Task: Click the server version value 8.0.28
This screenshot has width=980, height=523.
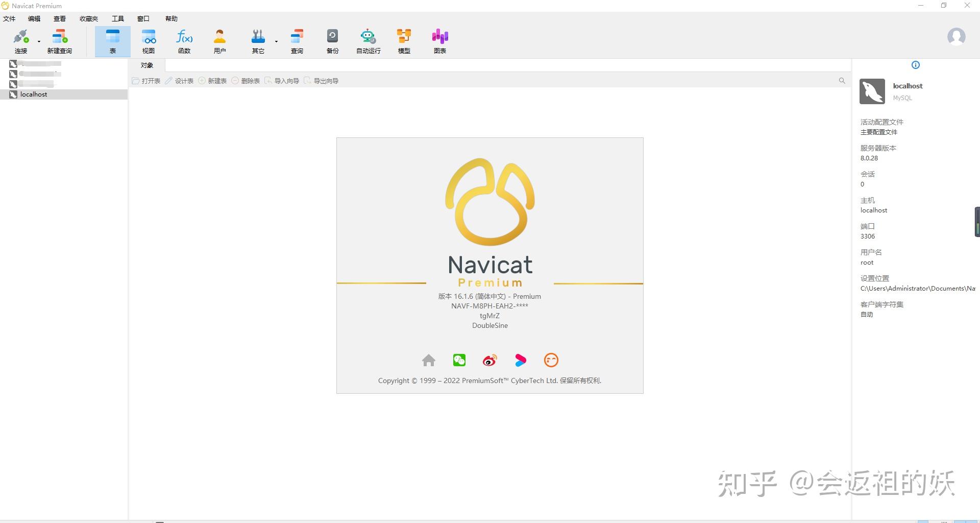Action: [869, 158]
